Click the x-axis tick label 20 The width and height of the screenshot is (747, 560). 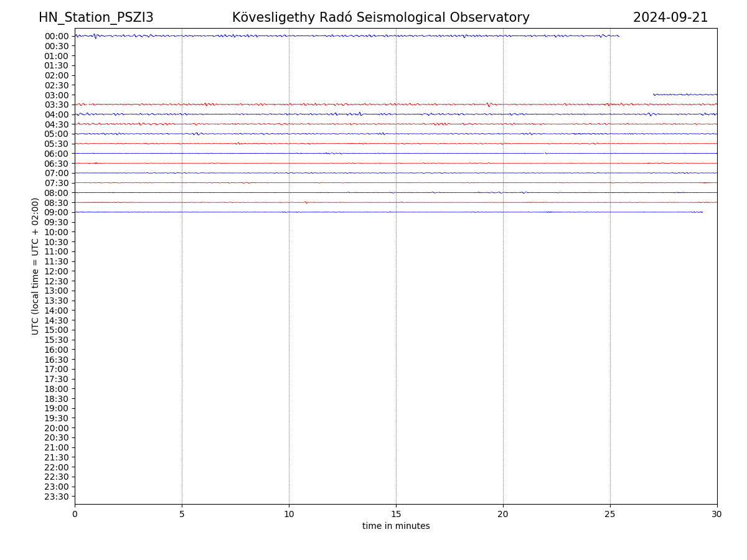[x=503, y=515]
